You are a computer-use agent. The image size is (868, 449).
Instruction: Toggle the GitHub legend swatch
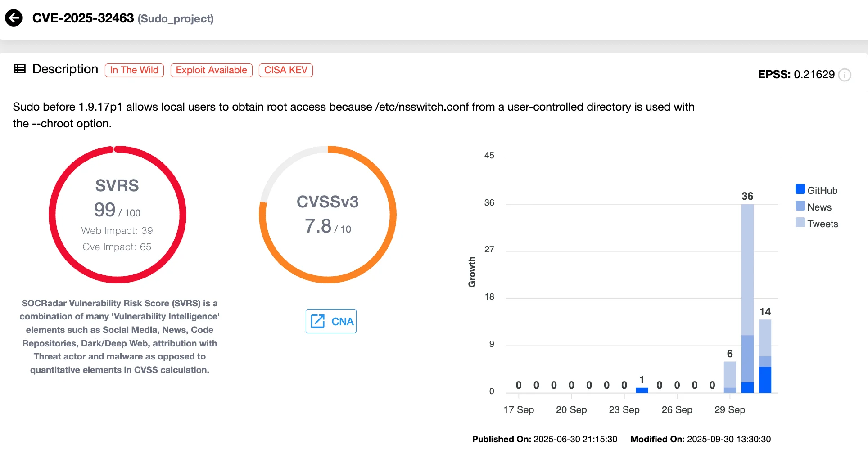(800, 189)
